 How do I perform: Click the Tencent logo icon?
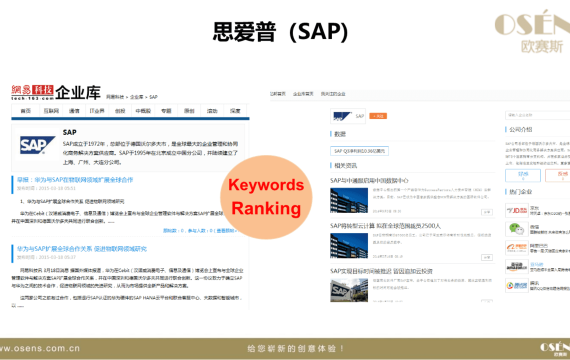517,285
